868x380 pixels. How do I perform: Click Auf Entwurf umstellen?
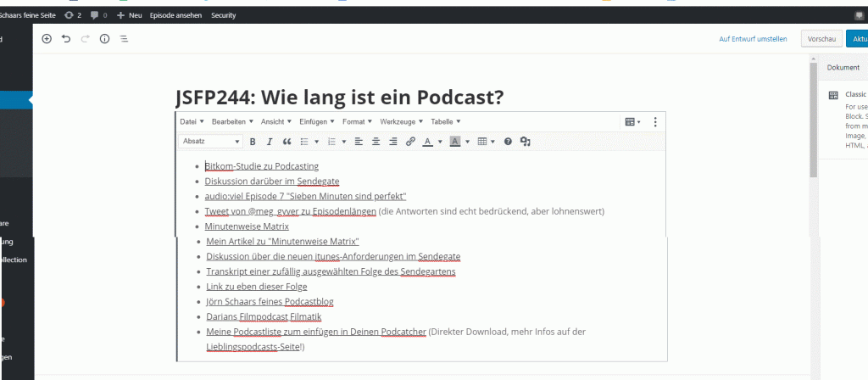coord(753,39)
